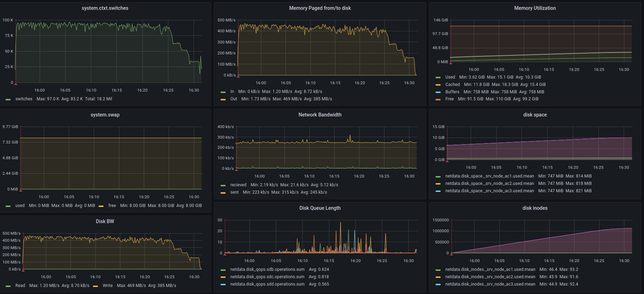Toggle the Cached series in Memory Utilization legend
Viewport: 644px width, 294px height.
click(452, 85)
